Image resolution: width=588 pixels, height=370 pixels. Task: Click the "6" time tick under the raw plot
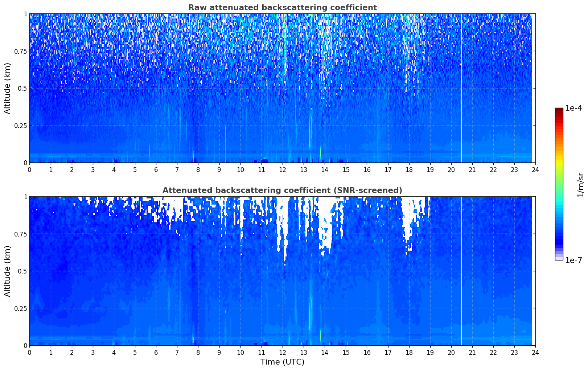point(156,169)
